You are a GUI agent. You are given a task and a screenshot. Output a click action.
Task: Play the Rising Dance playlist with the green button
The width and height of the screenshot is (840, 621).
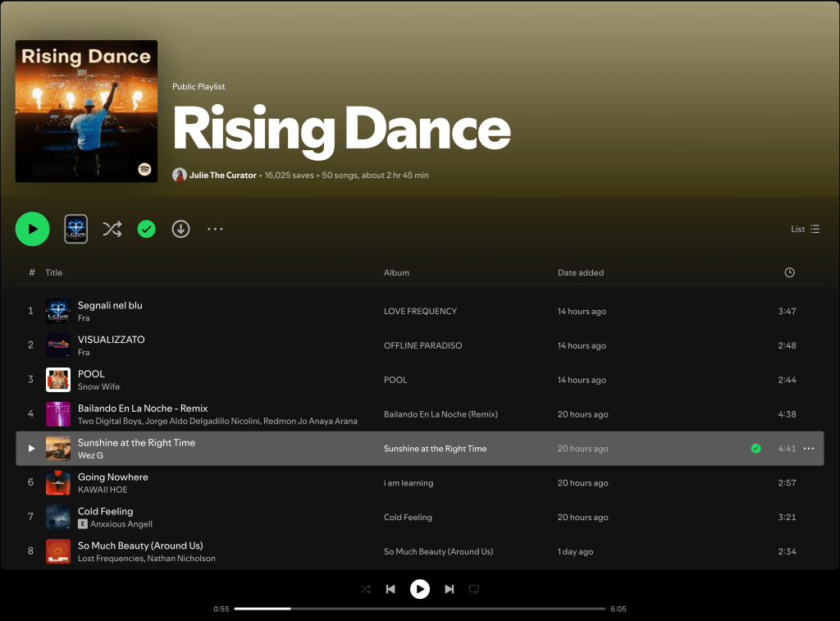point(33,229)
